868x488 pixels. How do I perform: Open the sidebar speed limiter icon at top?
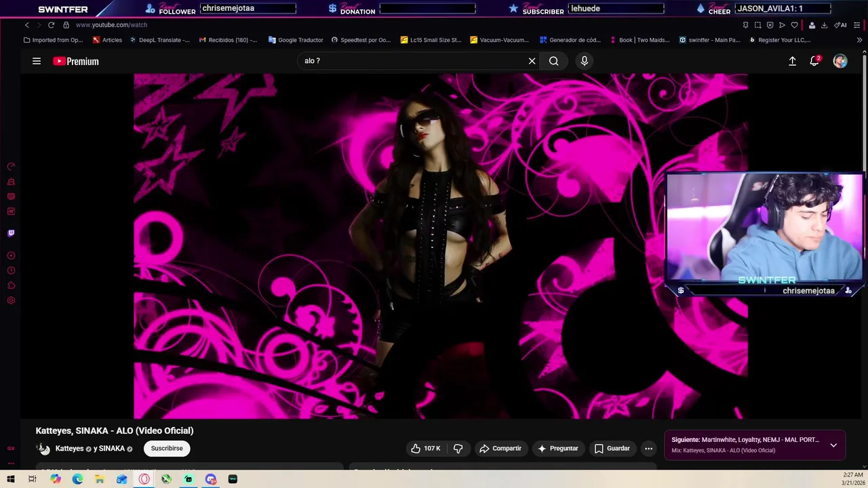click(11, 167)
